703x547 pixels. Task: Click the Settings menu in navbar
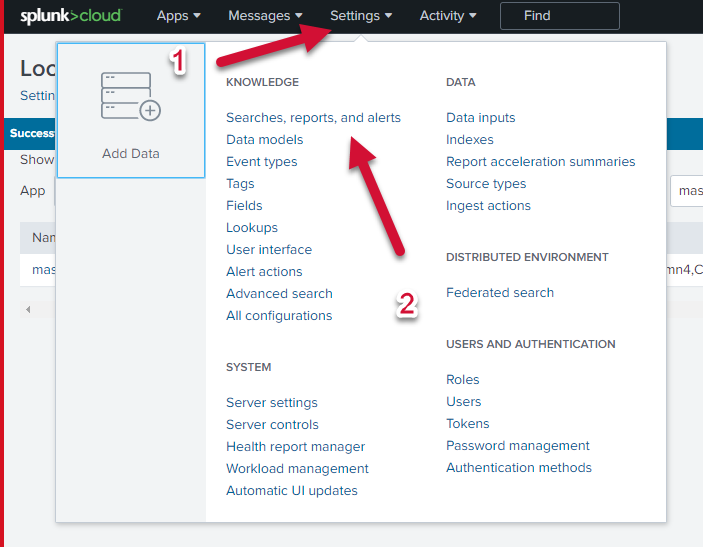pyautogui.click(x=360, y=16)
